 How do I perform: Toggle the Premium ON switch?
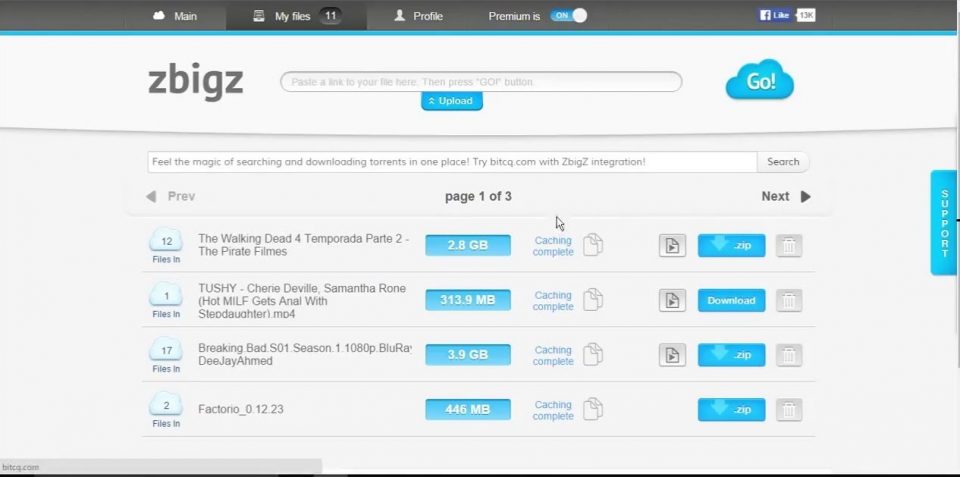[x=568, y=16]
